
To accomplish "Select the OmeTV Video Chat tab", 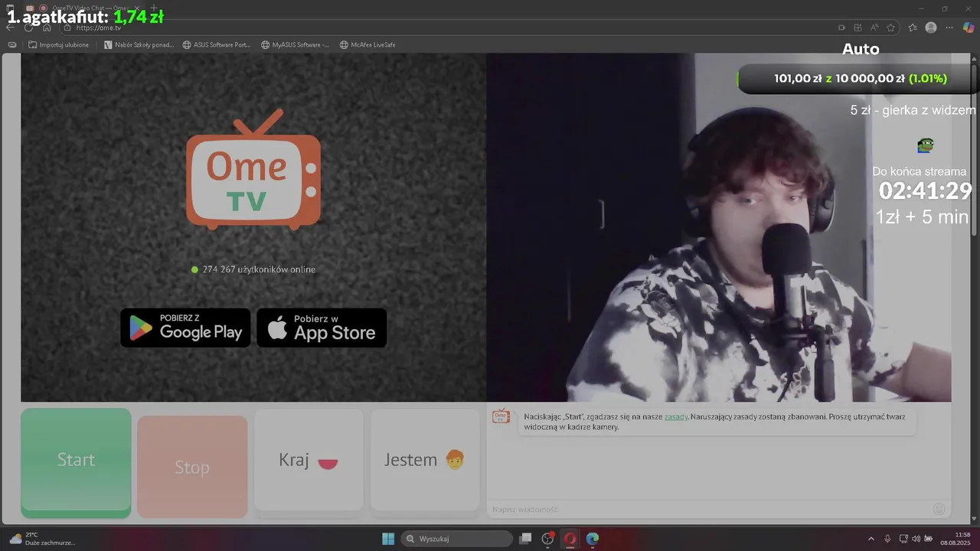I will tap(84, 8).
